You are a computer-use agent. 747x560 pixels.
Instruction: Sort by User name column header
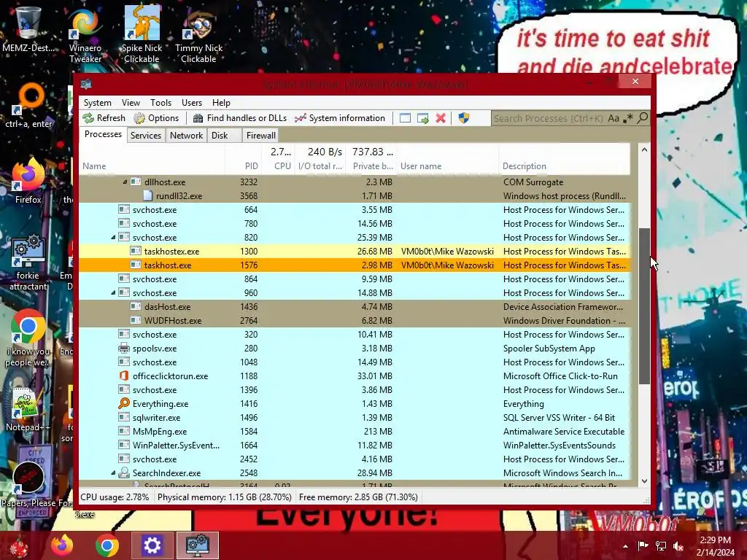448,160
